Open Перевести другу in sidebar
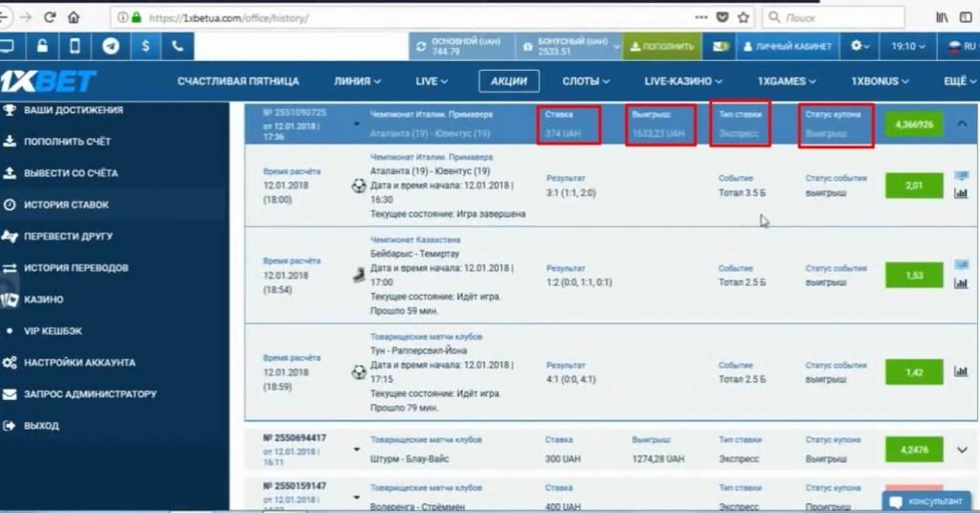 [x=68, y=236]
